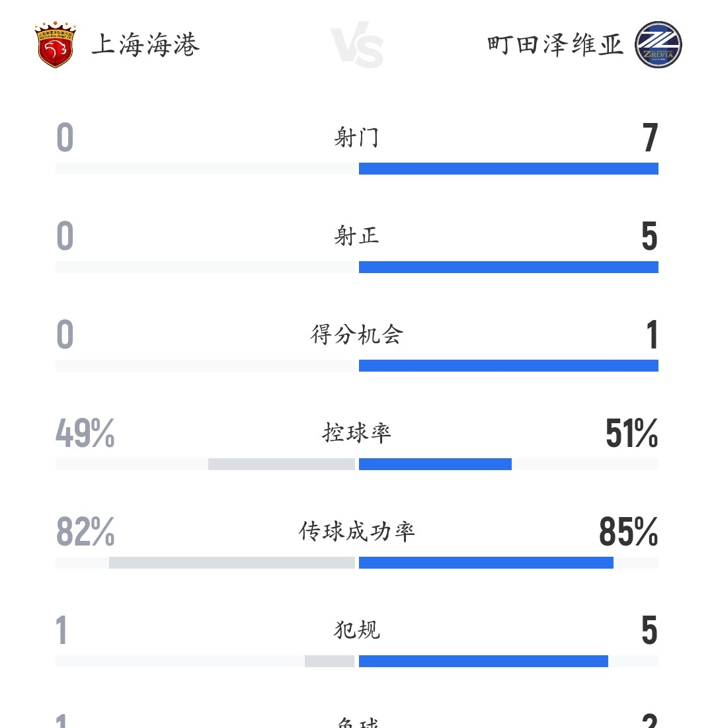Open the 町田泽维亚 team name
The image size is (714, 728).
click(556, 45)
